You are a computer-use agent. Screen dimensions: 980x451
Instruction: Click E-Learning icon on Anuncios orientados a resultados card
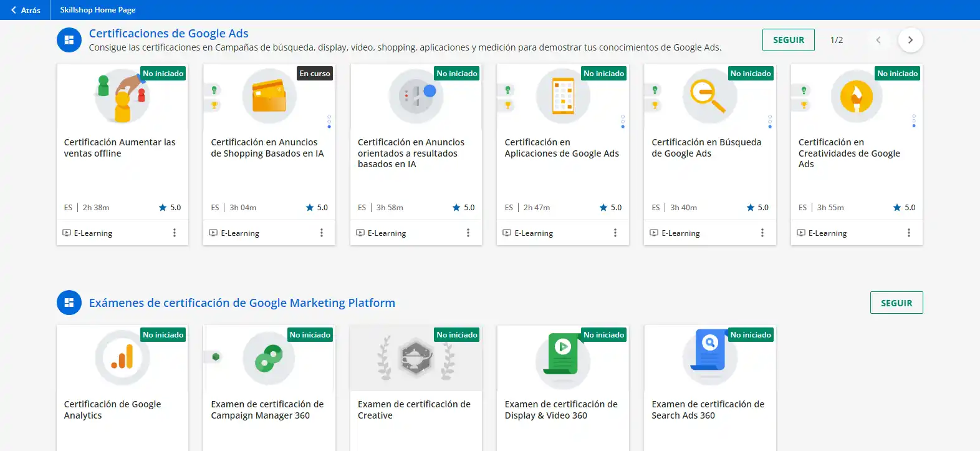tap(360, 233)
